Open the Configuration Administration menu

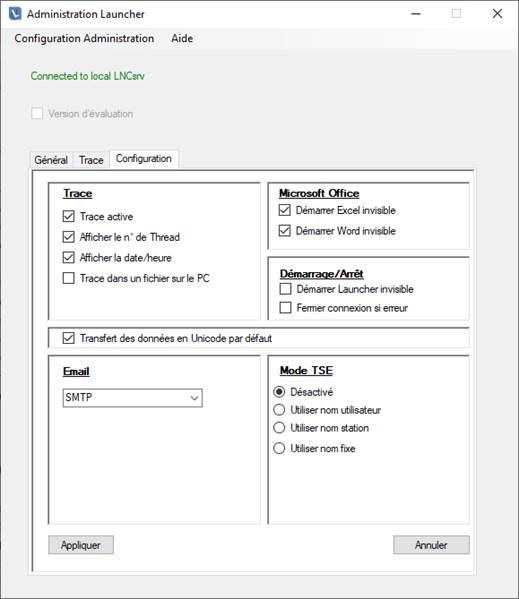84,38
